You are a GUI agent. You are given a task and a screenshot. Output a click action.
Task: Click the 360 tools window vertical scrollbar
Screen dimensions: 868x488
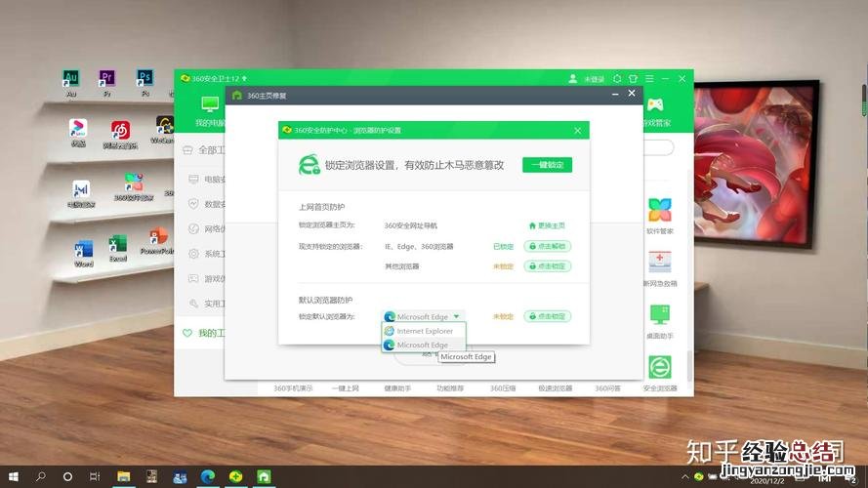[x=689, y=365]
